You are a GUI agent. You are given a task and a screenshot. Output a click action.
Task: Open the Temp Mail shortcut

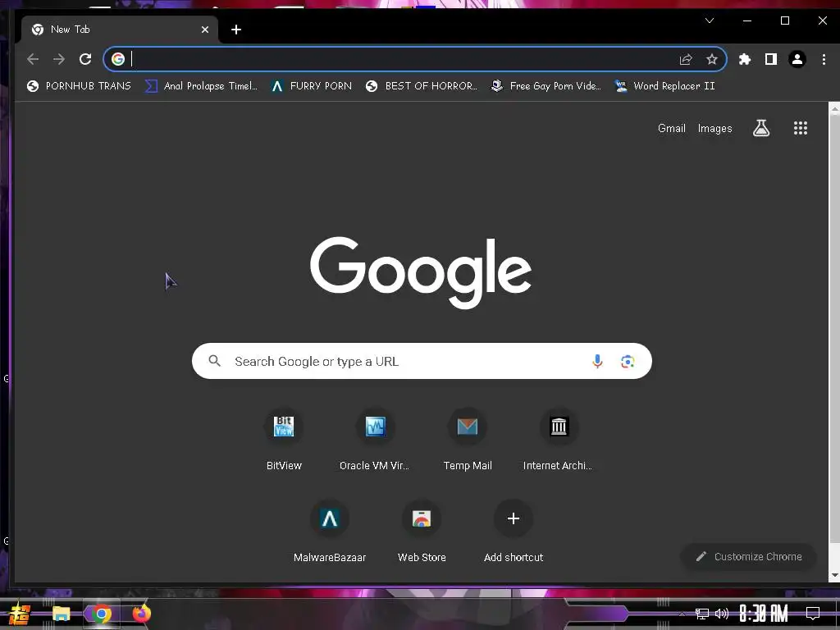(x=467, y=440)
